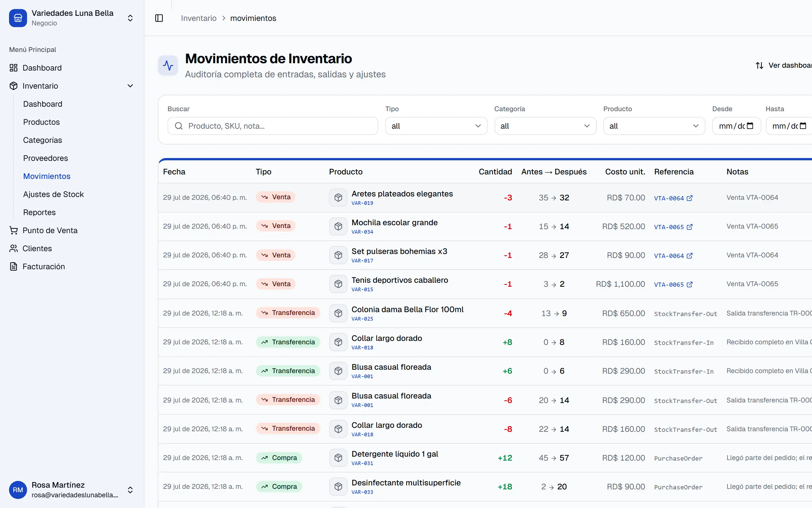Click the Costo unit. column header
This screenshot has height=508, width=812.
pos(625,172)
